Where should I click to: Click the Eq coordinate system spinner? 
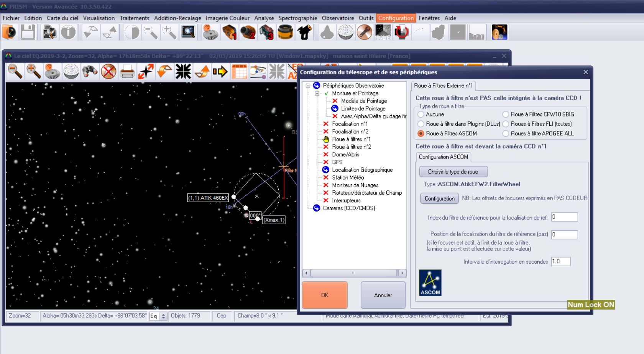tap(163, 316)
